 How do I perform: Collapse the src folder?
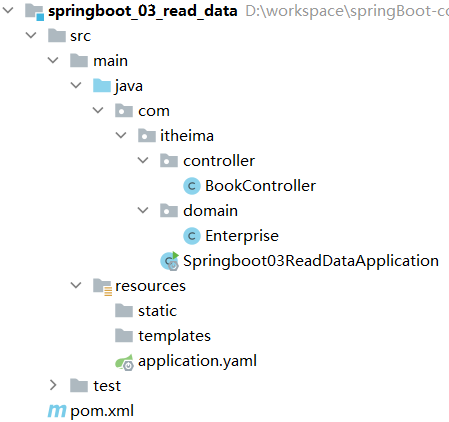pos(31,35)
